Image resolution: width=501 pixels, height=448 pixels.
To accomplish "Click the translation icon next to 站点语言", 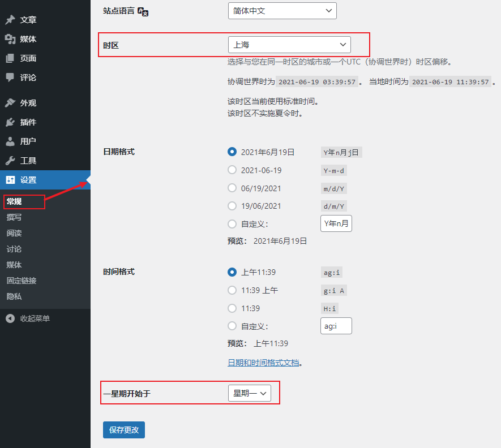I will [x=143, y=12].
